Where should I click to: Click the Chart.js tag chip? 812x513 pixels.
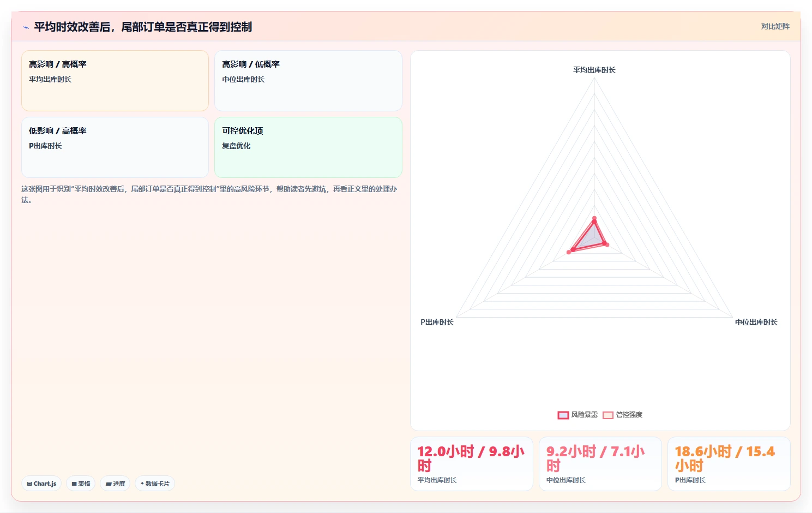tap(41, 484)
